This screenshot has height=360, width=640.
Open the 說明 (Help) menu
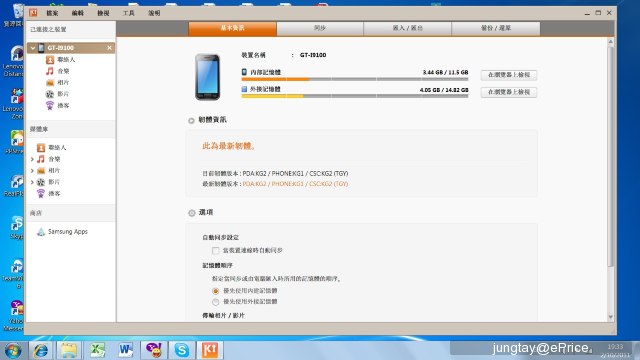pyautogui.click(x=154, y=13)
